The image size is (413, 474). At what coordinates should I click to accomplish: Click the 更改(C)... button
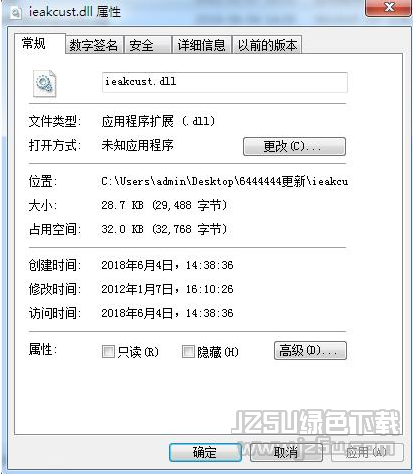pos(294,146)
